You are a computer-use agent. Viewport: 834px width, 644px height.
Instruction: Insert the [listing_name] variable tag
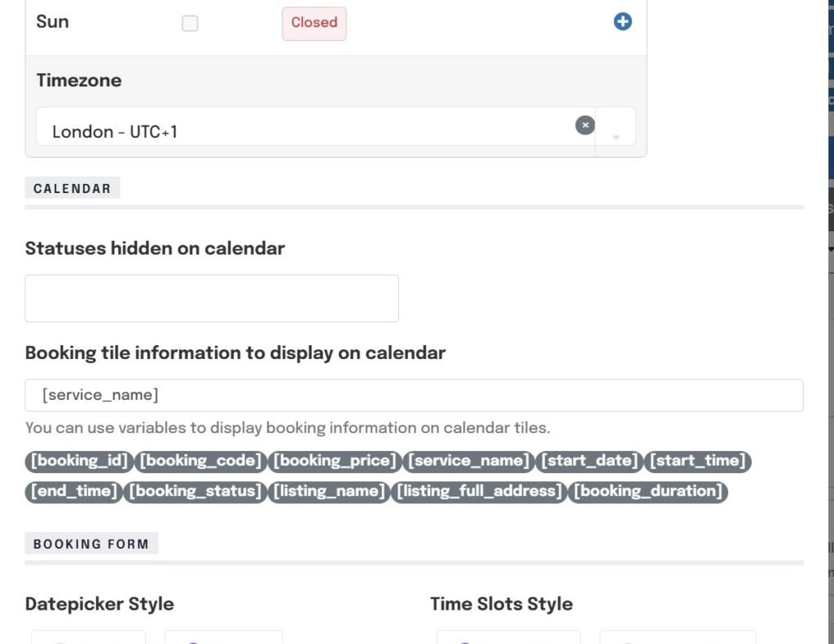[329, 492]
